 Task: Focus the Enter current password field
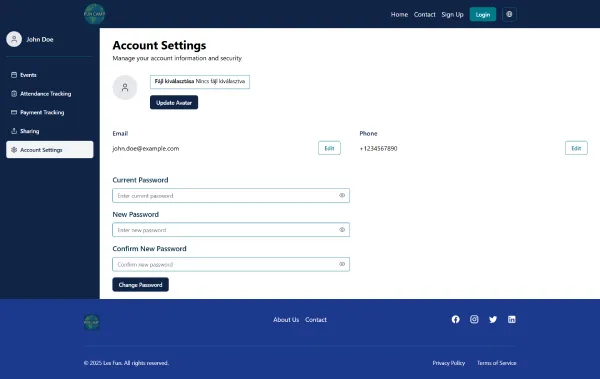tap(231, 196)
